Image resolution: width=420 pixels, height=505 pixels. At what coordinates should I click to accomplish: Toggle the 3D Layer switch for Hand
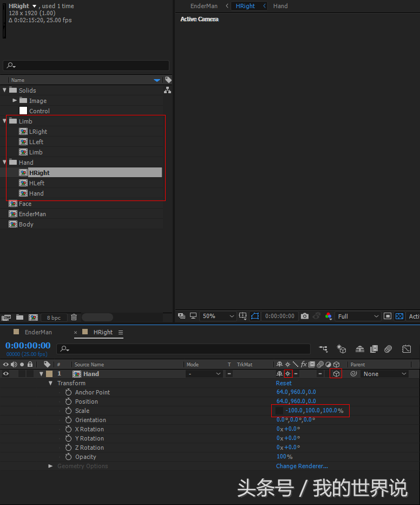tap(336, 374)
